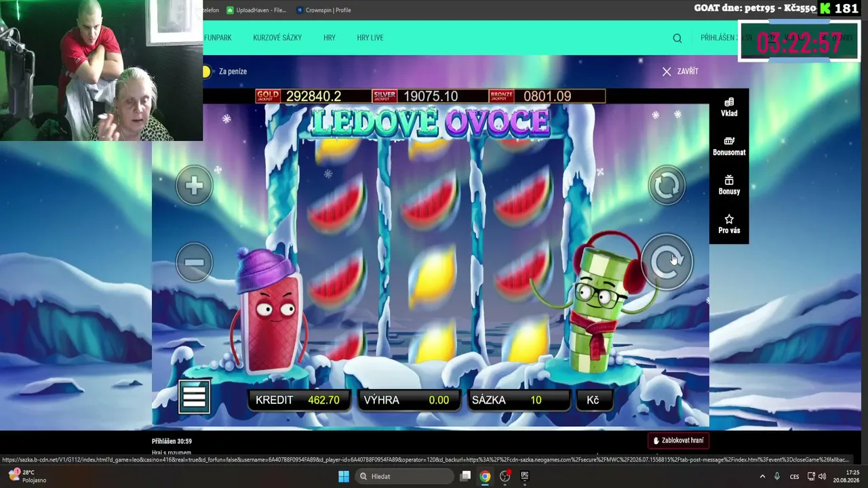Decrease the bet with the minus button

click(194, 262)
